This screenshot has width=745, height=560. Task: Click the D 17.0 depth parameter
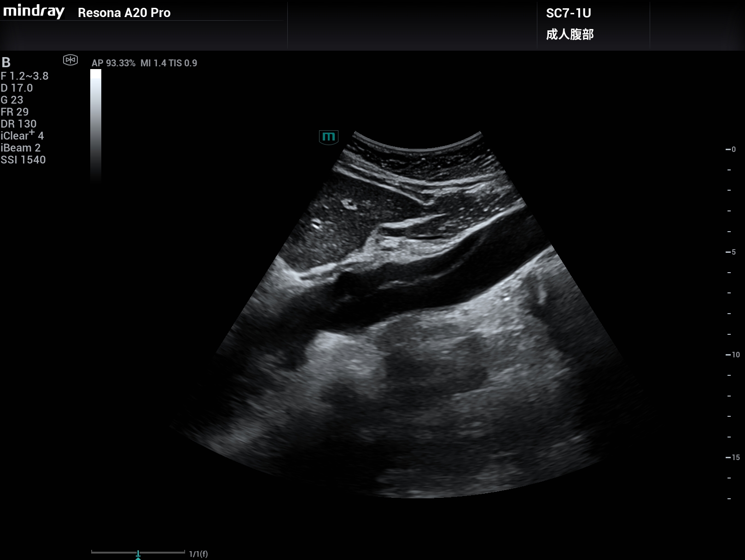(x=17, y=88)
